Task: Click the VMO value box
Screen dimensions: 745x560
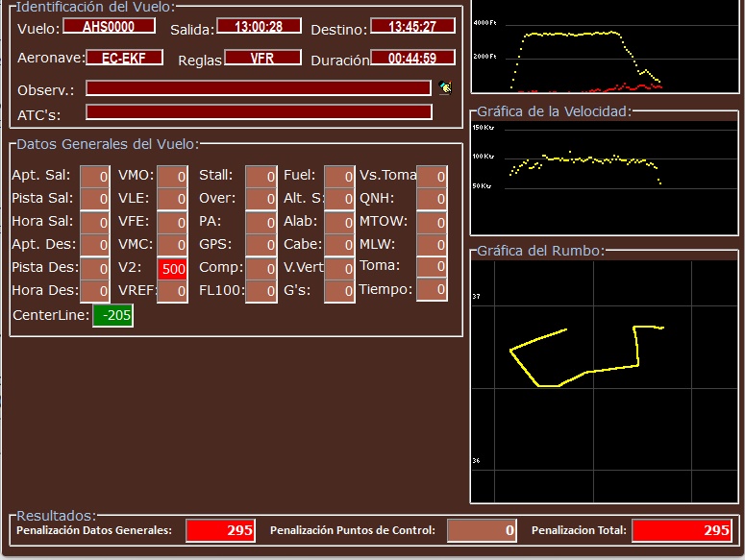Action: [172, 176]
